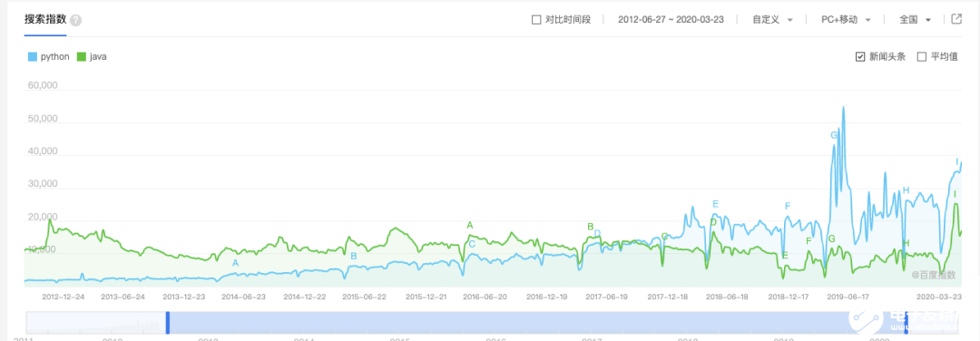Click the blue python legend square
Image resolution: width=980 pixels, height=341 pixels.
click(33, 57)
